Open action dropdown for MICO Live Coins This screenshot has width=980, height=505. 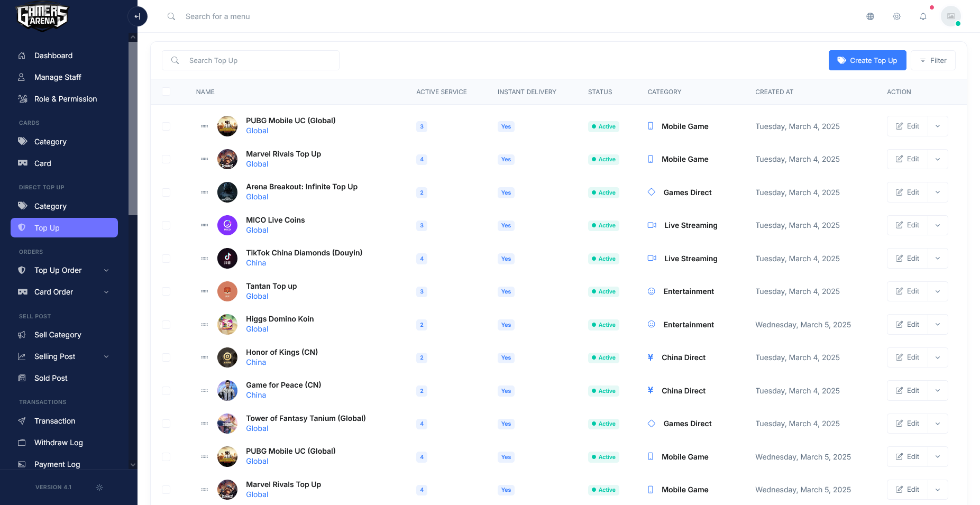(x=938, y=225)
